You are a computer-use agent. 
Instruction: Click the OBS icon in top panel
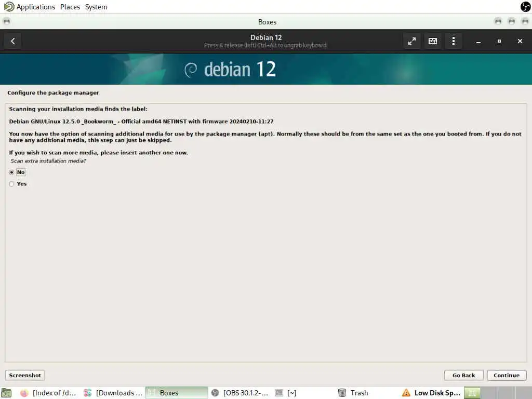525,6
